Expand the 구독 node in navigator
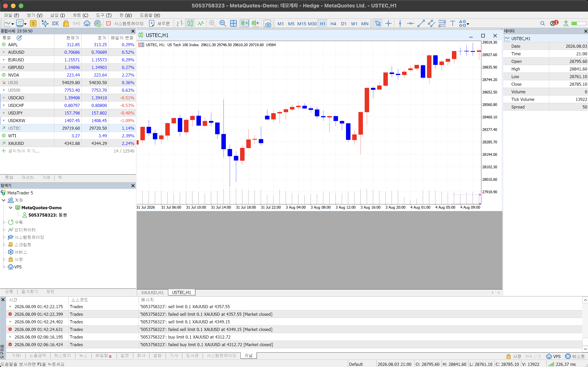The width and height of the screenshot is (588, 367). pyautogui.click(x=4, y=222)
